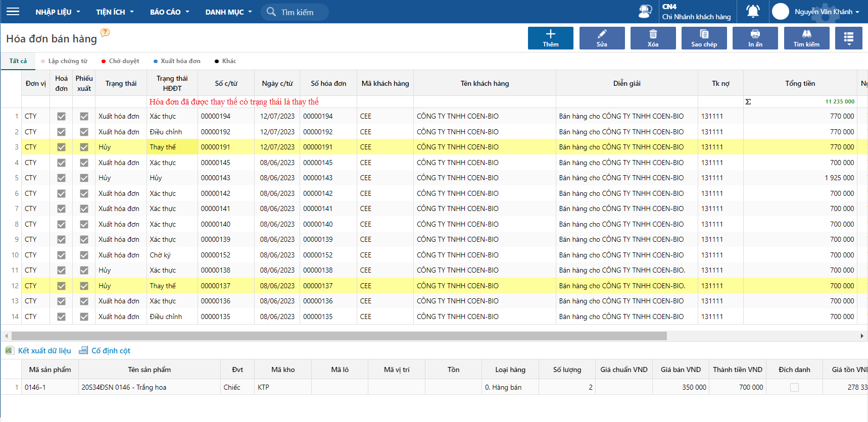
Task: Expand the NHẬP LIỆU dropdown menu
Action: tap(58, 12)
